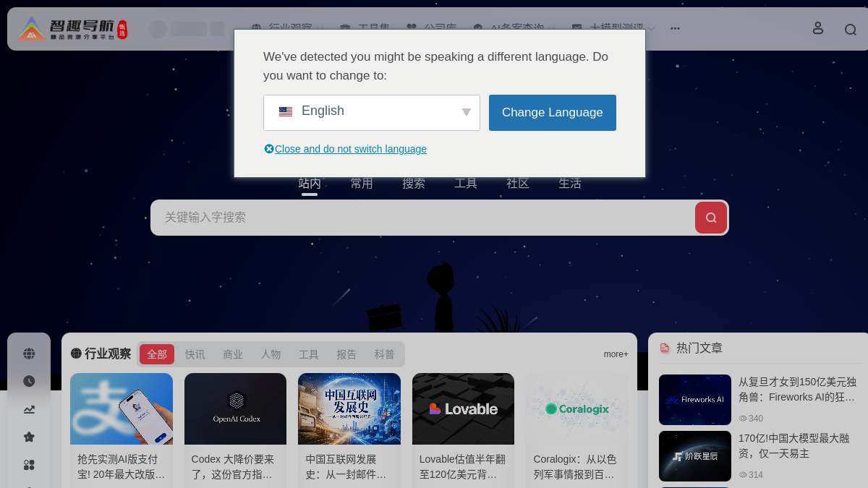Open the 中国互联网发展史 article thumbnail
This screenshot has height=488, width=868.
[349, 408]
